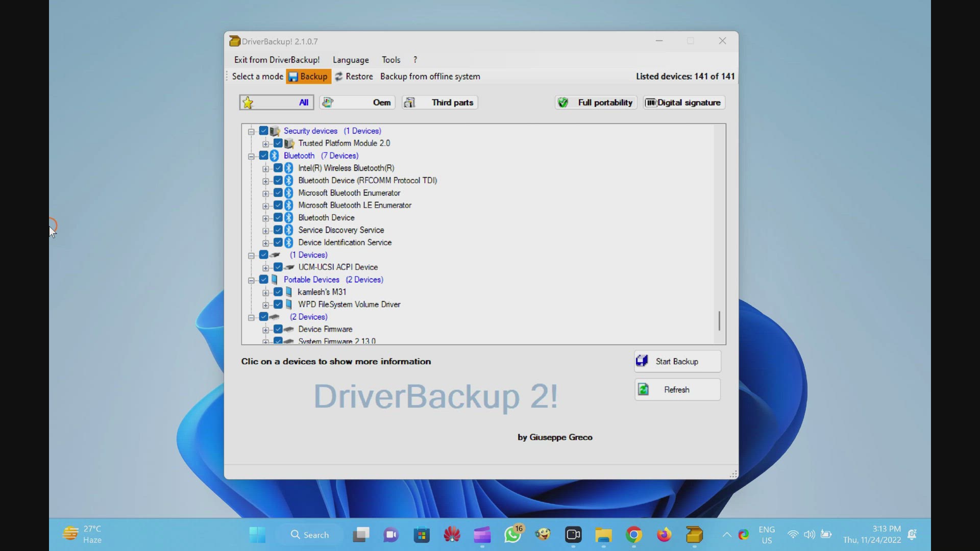Open the clock showing 3:13 PM
The width and height of the screenshot is (980, 551).
point(872,535)
